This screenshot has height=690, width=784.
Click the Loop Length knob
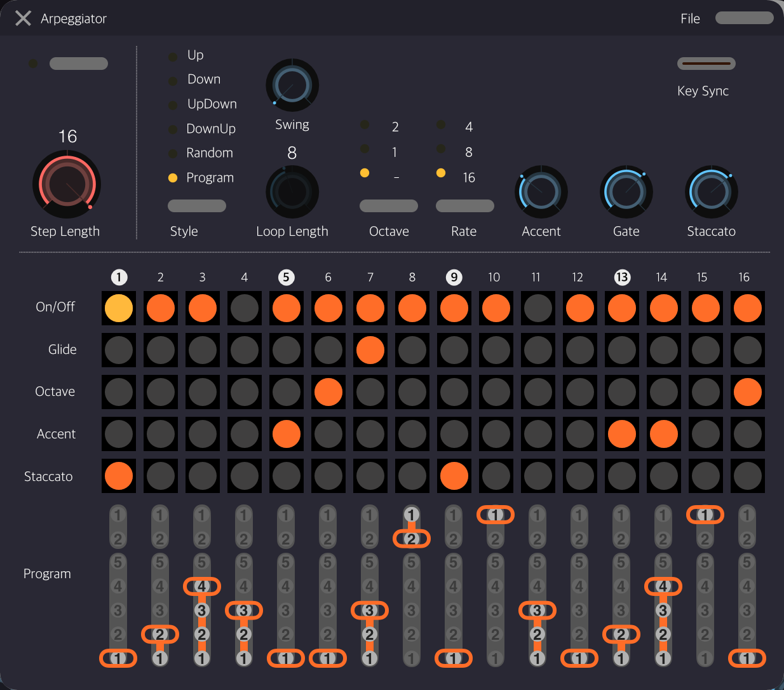(x=292, y=192)
